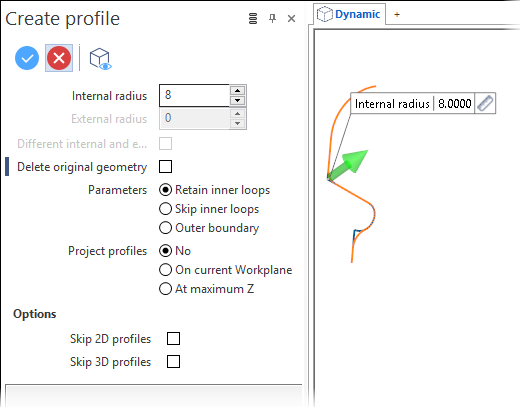
Task: Click the ruler measure icon in viewport
Action: (x=485, y=103)
